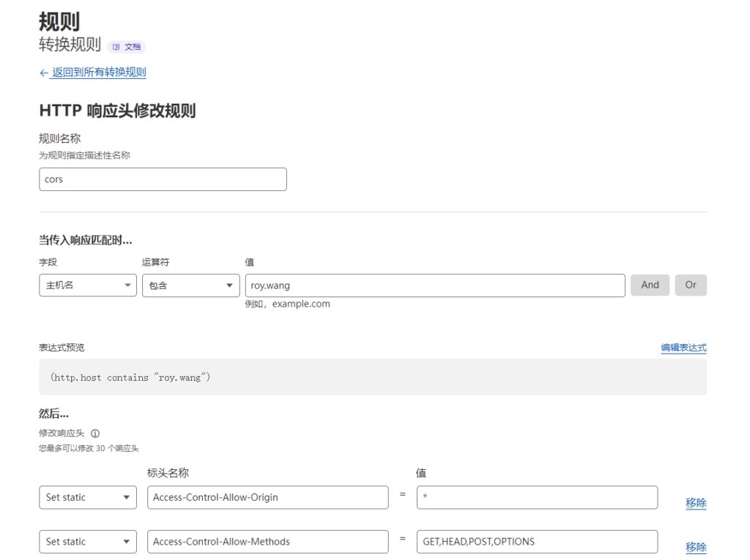Image resolution: width=750 pixels, height=560 pixels.
Task: Click the Or button
Action: [691, 285]
